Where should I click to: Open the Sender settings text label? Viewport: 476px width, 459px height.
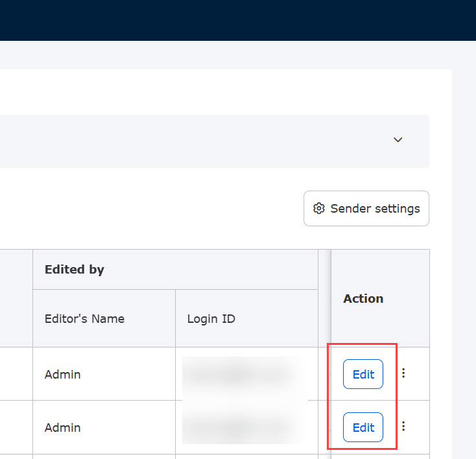(375, 209)
